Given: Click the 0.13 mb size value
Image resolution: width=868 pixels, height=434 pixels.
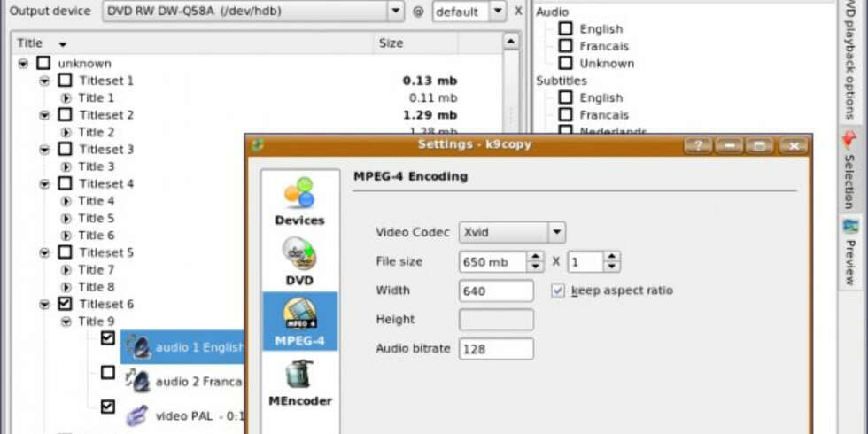Looking at the screenshot, I should pyautogui.click(x=430, y=81).
